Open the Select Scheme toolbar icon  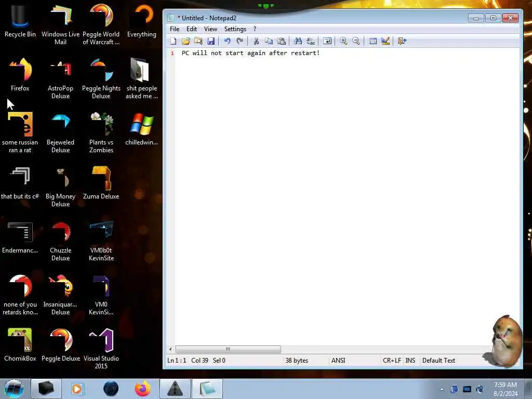pos(373,42)
